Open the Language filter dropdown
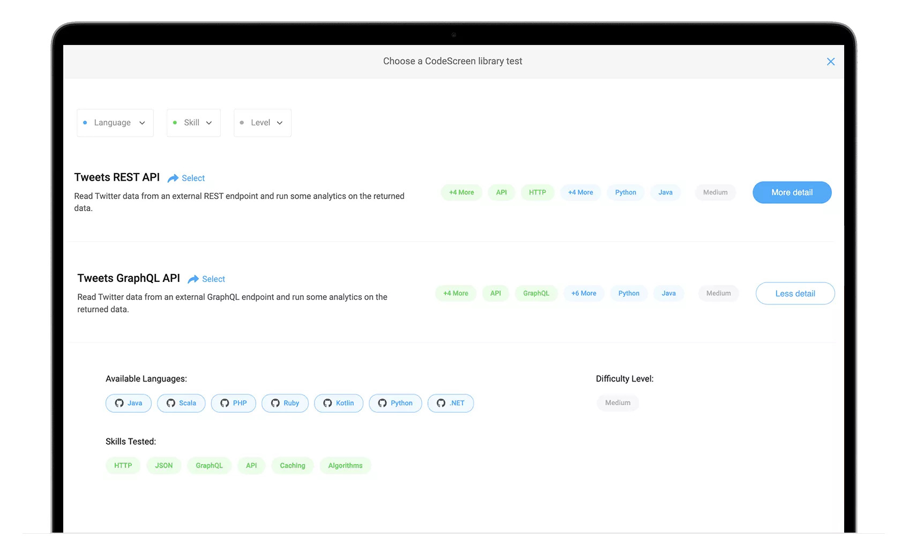The image size is (924, 560). pyautogui.click(x=115, y=123)
